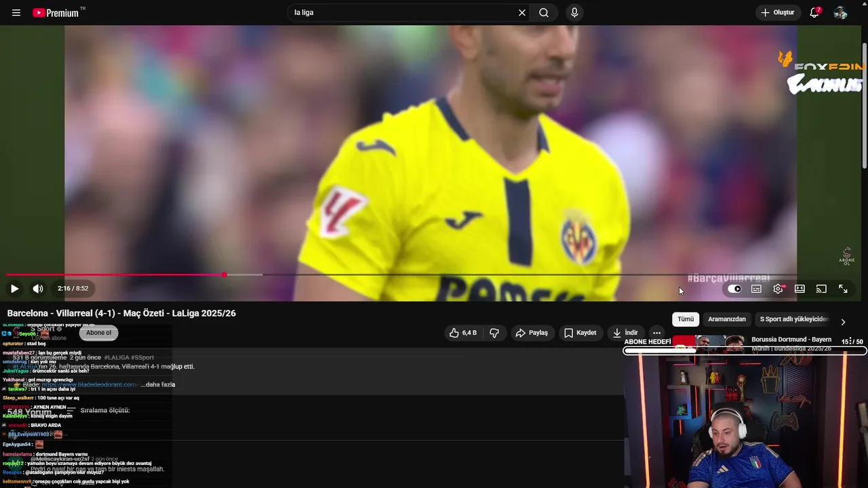Mute the video volume

click(38, 289)
